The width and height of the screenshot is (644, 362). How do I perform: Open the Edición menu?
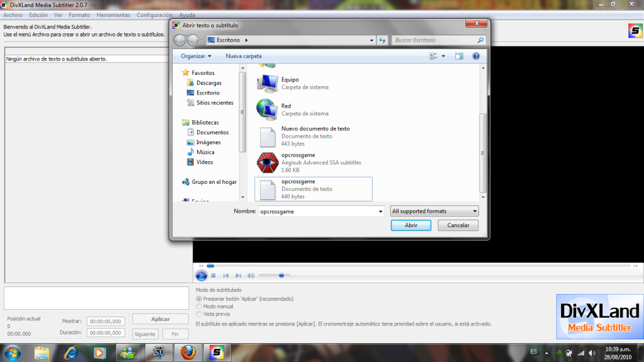coord(38,14)
